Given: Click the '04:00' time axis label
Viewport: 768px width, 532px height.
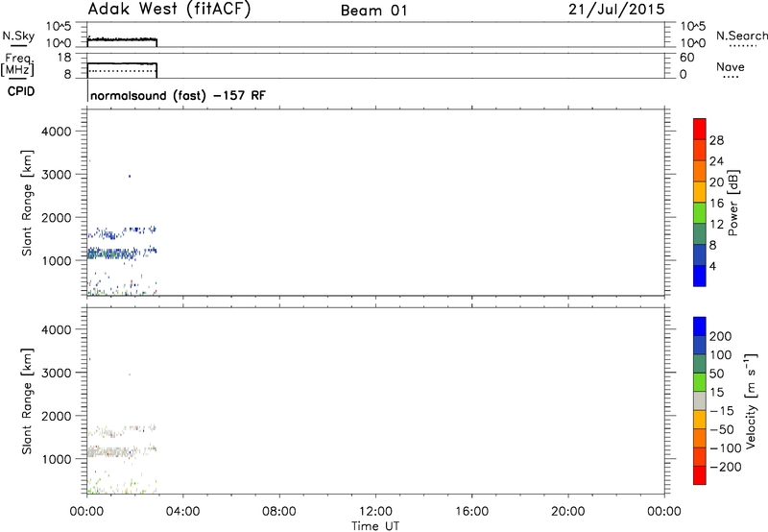Looking at the screenshot, I should (183, 512).
